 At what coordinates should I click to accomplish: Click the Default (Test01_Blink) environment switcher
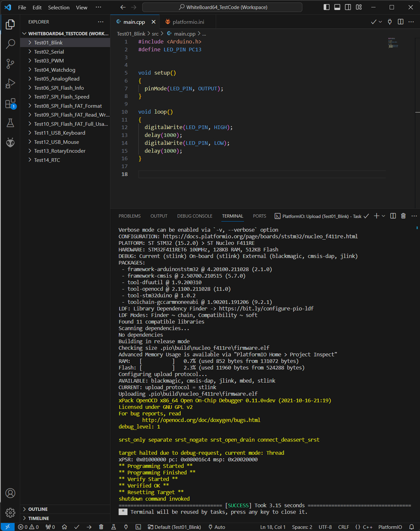(174, 527)
